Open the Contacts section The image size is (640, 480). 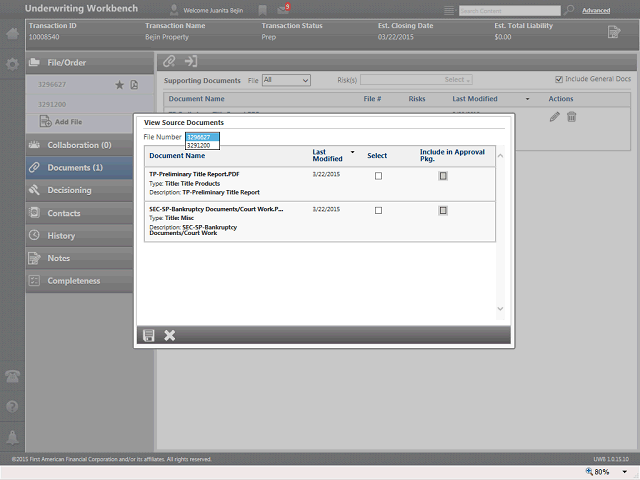(80, 213)
